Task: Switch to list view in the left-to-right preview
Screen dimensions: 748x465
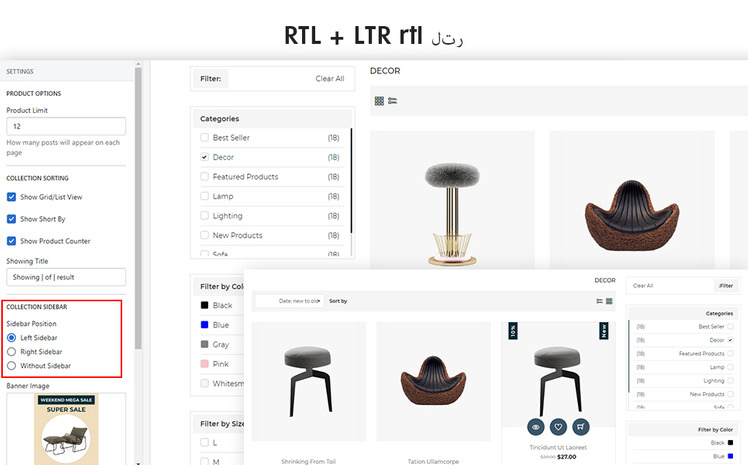Action: [x=393, y=101]
